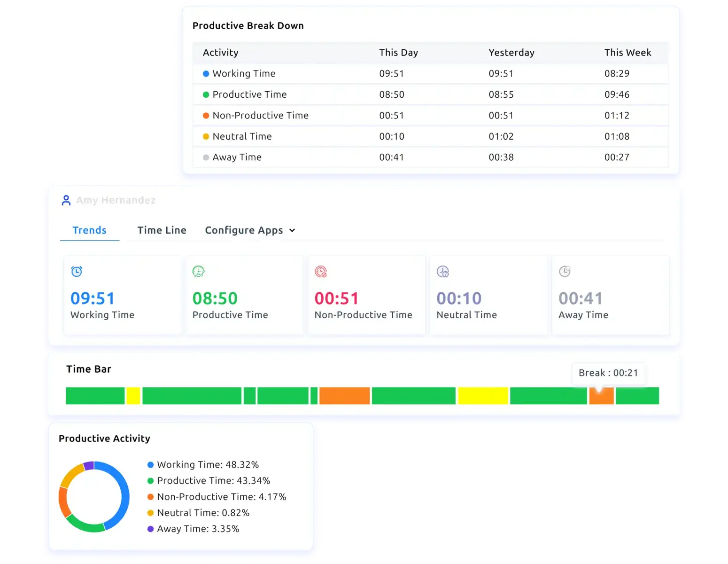Click the blue dot beside Working Time activity
The image size is (728, 564).
(x=205, y=73)
